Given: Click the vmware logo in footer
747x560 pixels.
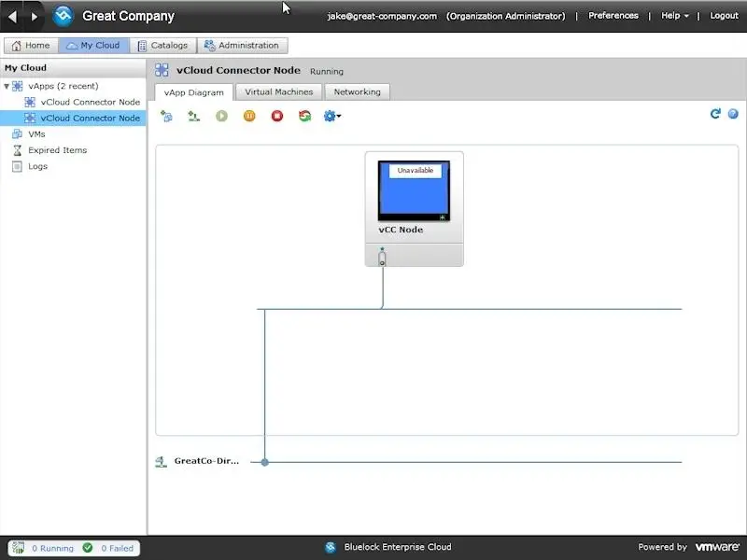Looking at the screenshot, I should [x=717, y=547].
